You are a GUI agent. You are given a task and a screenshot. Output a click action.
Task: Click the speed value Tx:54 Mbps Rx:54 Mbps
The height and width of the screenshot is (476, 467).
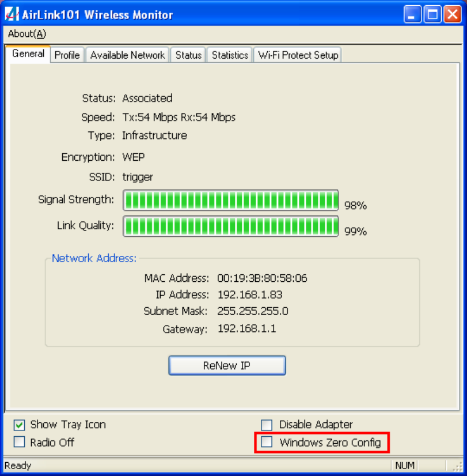179,117
